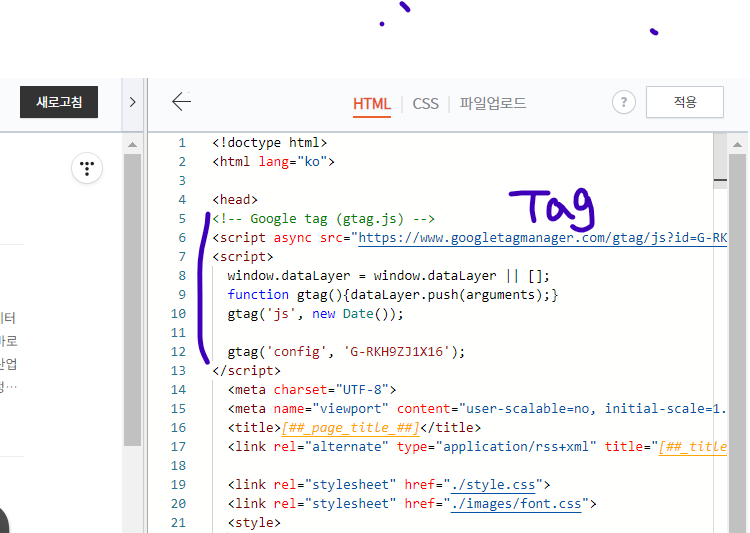Click the 새로고침 refresh button
The height and width of the screenshot is (533, 750).
(59, 102)
